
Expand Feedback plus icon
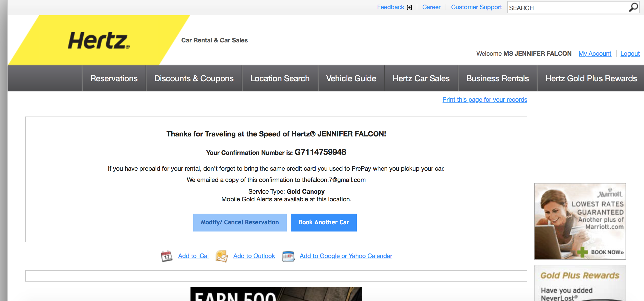(x=409, y=7)
